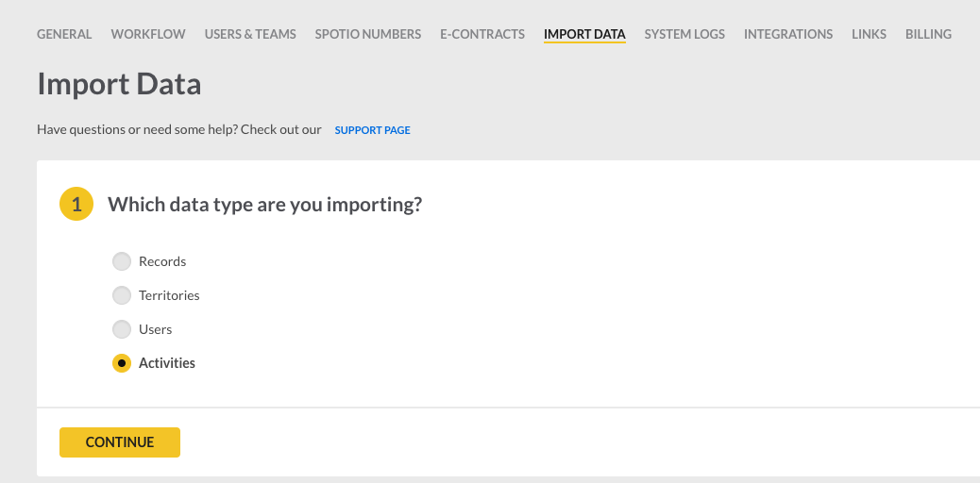Pick the Users radio option
Screen dimensions: 980x483
tap(121, 328)
